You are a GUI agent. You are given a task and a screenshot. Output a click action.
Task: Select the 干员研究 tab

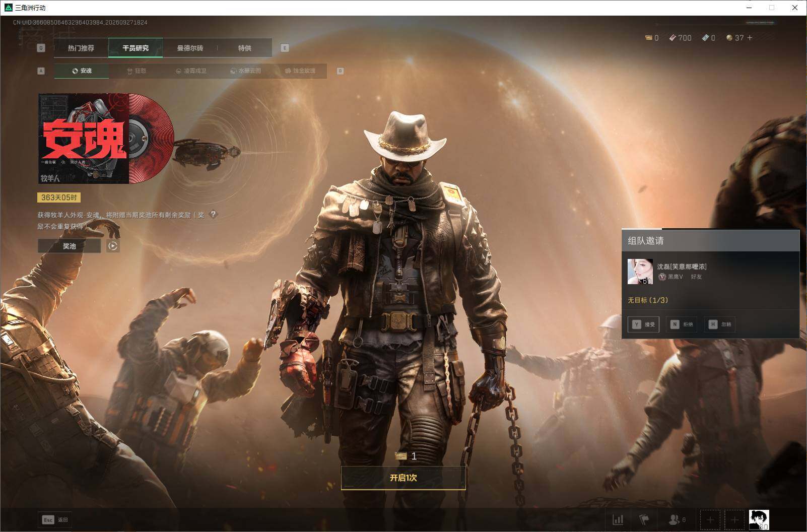click(136, 48)
